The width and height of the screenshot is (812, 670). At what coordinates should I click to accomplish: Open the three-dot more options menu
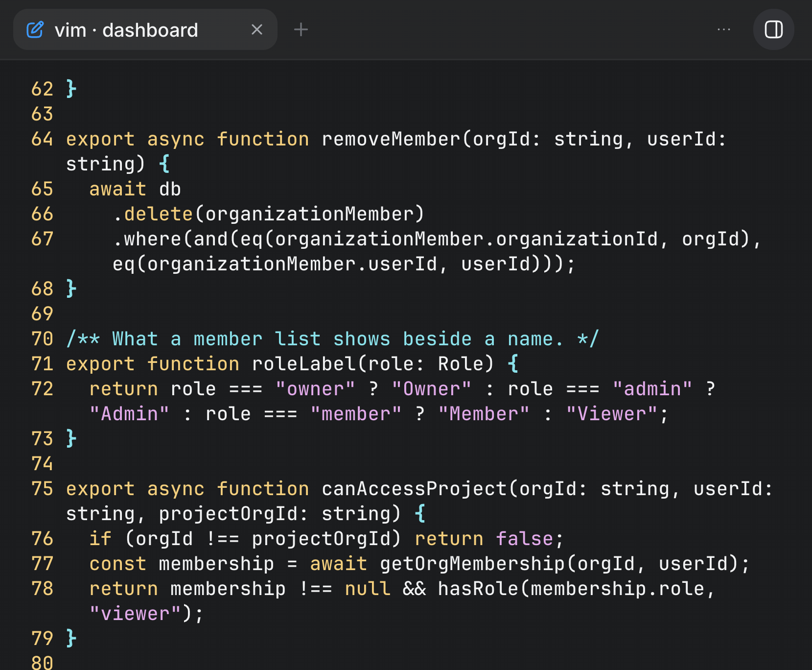724,30
